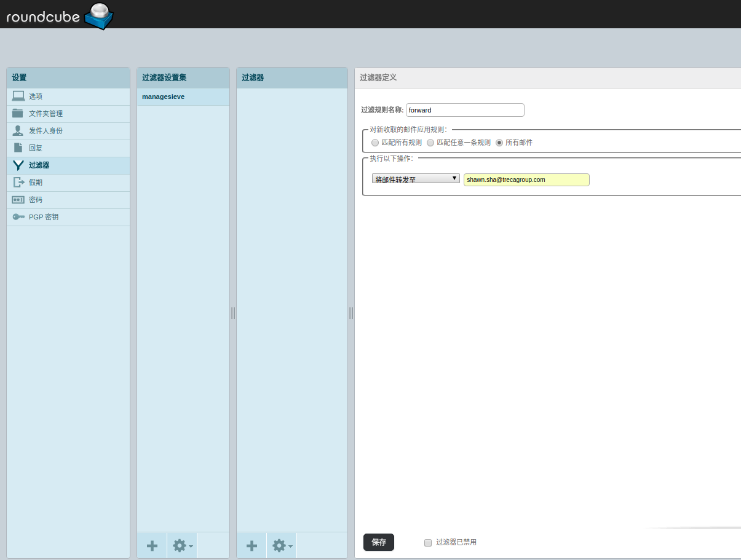This screenshot has width=741, height=560.
Task: Select the 过滤器 filters section
Action: 38,165
